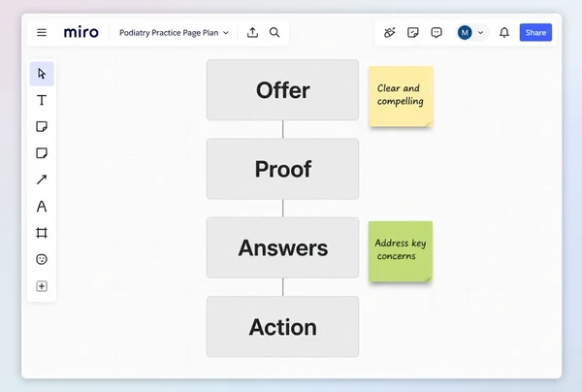
Task: Select the Offer box
Action: (283, 90)
